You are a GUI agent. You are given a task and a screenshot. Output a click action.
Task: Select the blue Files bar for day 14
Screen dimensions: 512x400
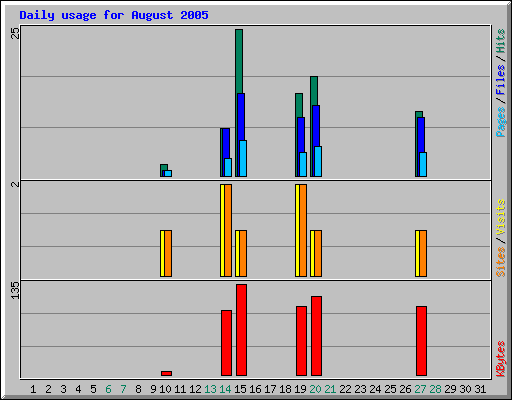coord(226,143)
